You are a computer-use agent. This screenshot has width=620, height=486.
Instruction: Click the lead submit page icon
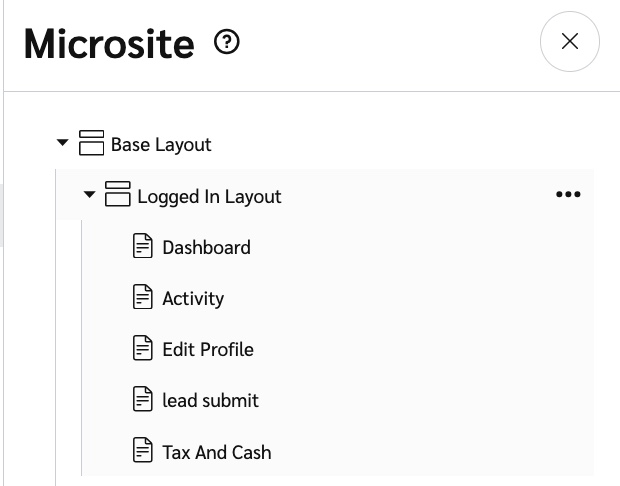(x=144, y=399)
